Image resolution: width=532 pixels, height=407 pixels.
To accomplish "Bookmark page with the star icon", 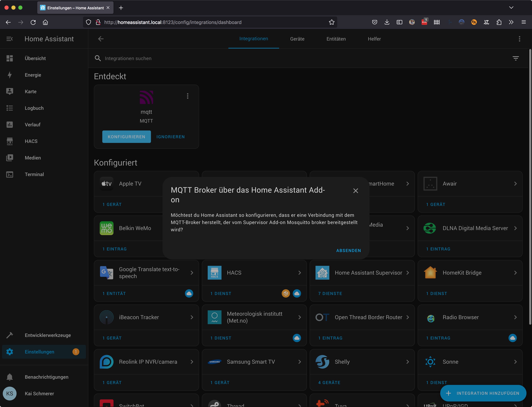I will point(332,22).
